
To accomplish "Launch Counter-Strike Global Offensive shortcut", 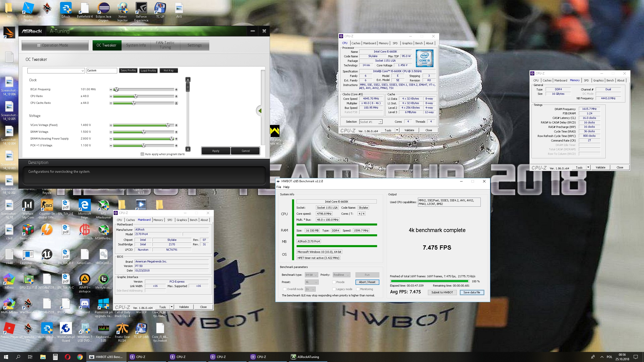I will click(47, 209).
